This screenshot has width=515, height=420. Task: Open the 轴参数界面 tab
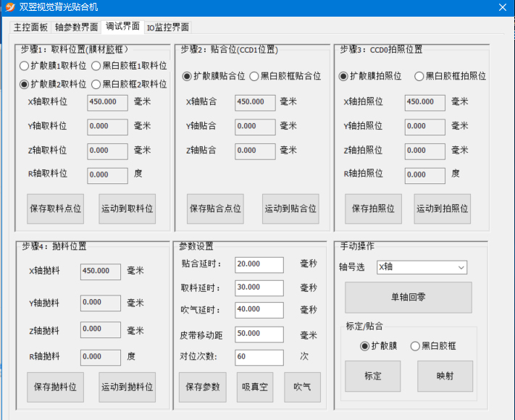[x=76, y=28]
